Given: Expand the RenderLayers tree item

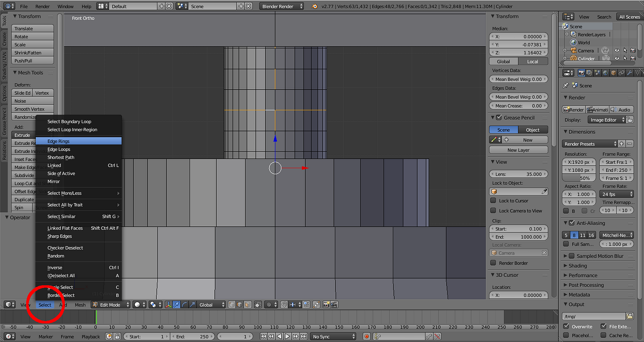Looking at the screenshot, I should (x=567, y=34).
